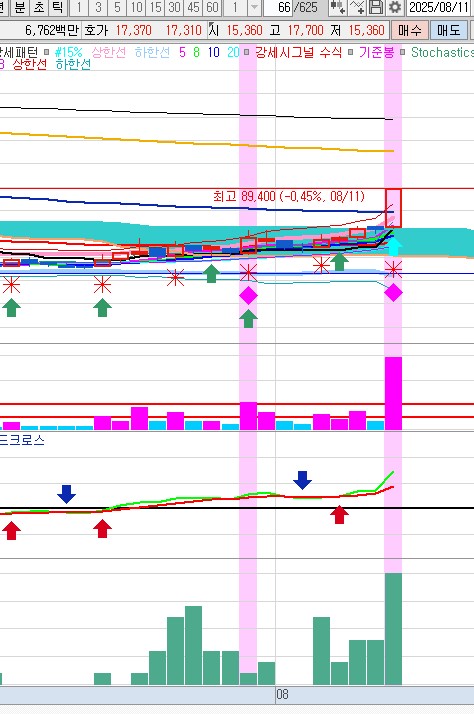Image resolution: width=474 pixels, height=714 pixels.
Task: Toggle the square before #15% legend
Action: (x=46, y=52)
